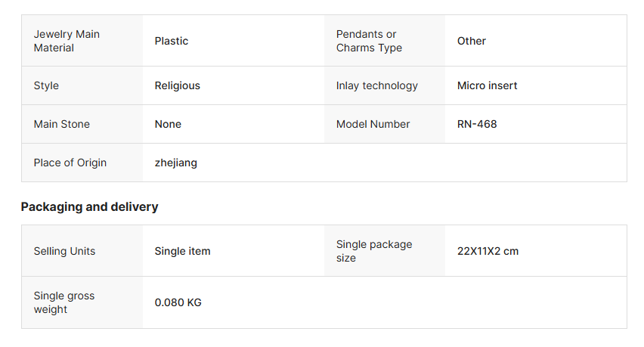Select the RN-468 model number text
The image size is (644, 347).
(x=477, y=124)
